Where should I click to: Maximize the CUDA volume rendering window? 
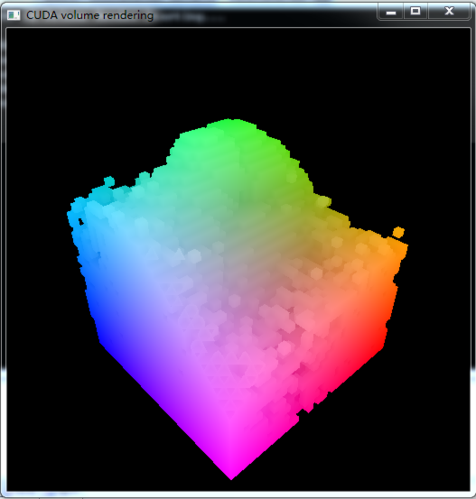coord(415,12)
